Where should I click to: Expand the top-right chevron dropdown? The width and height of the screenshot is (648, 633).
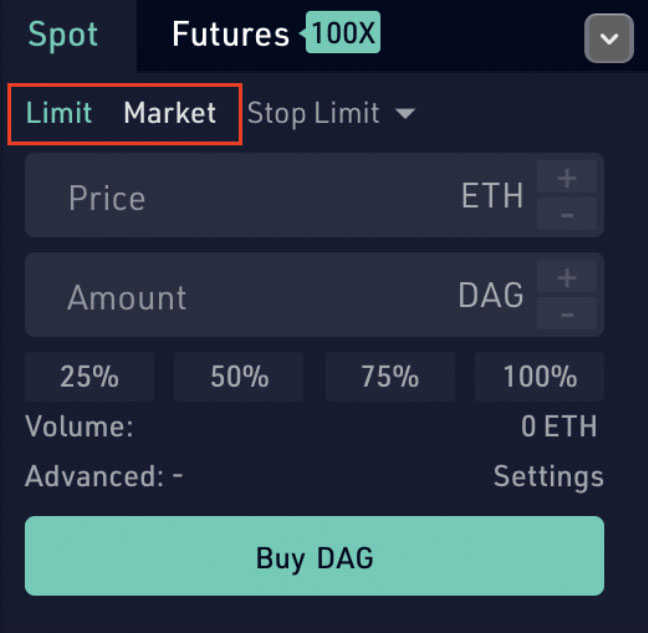pos(608,41)
